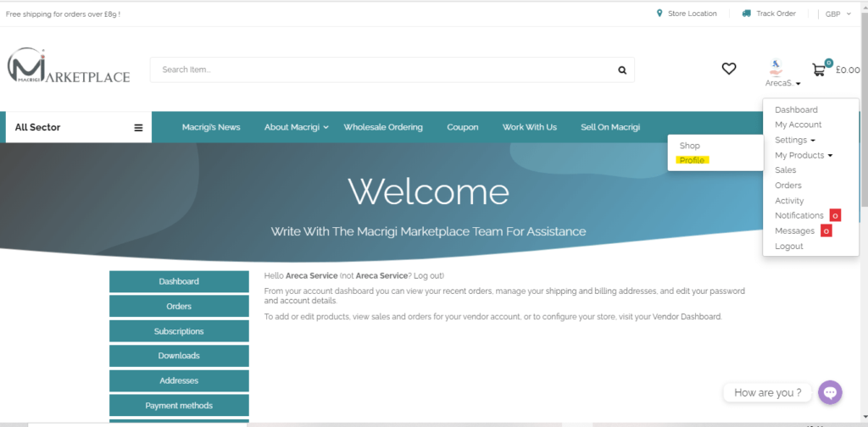The width and height of the screenshot is (868, 427).
Task: Click the How are you ? chat prompt
Action: coord(767,393)
